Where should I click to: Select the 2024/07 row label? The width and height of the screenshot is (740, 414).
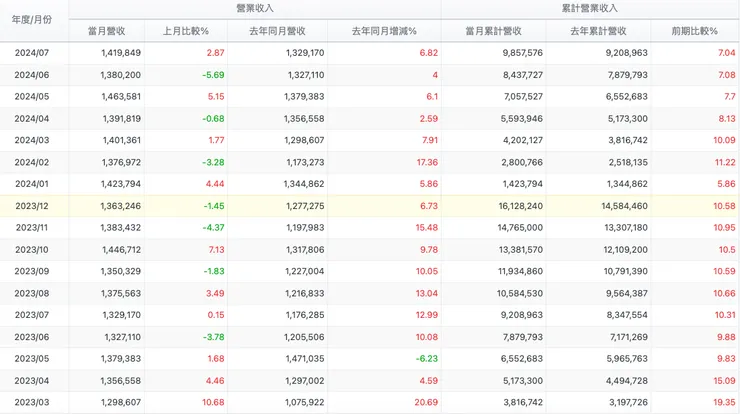tap(32, 53)
